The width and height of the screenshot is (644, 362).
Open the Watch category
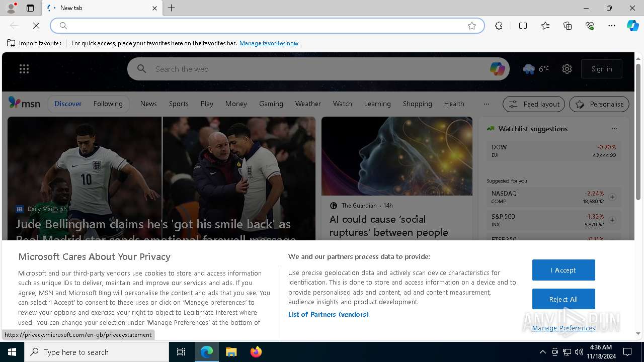click(343, 104)
